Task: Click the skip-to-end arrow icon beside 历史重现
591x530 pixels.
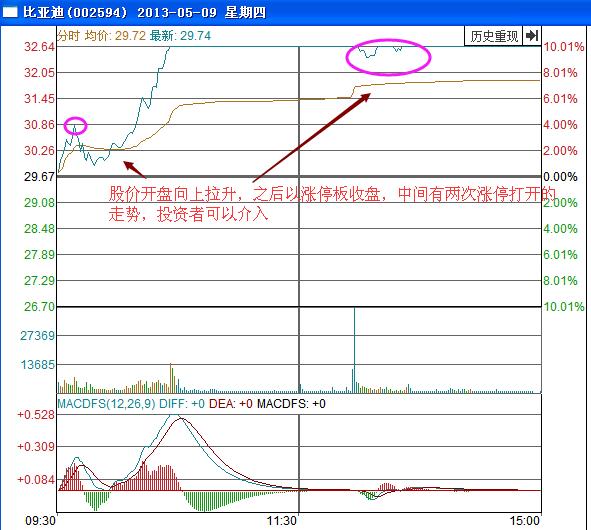Action: tap(532, 36)
